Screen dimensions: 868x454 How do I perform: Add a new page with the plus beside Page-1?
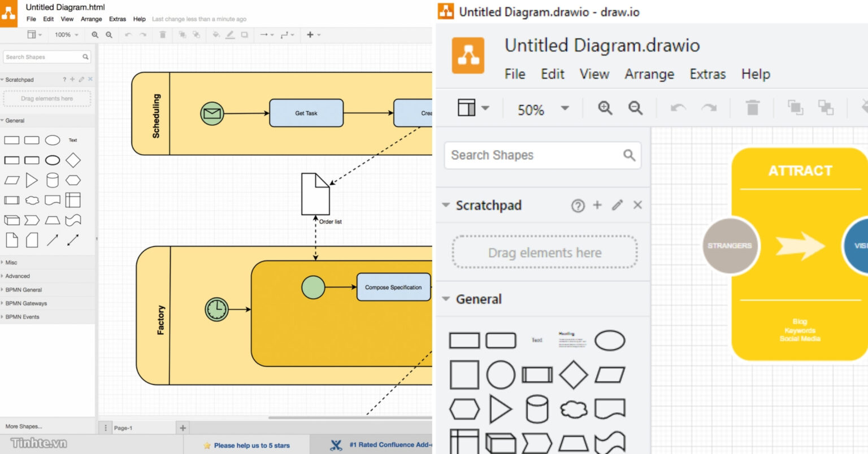183,428
